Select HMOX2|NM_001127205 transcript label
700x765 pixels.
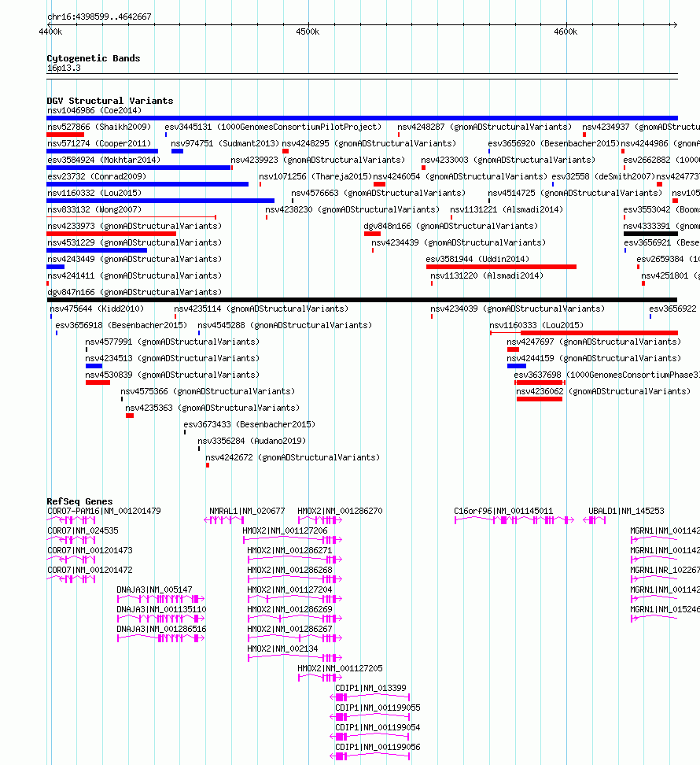coord(340,668)
